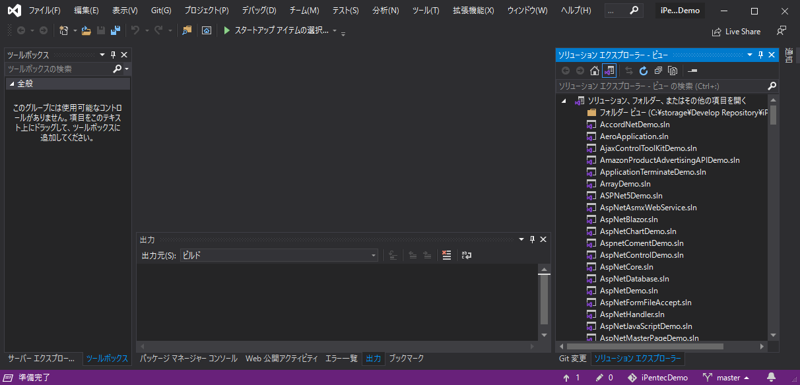Screen dimensions: 800x385
Task: Click the Toolbox search field
Action: (59, 68)
